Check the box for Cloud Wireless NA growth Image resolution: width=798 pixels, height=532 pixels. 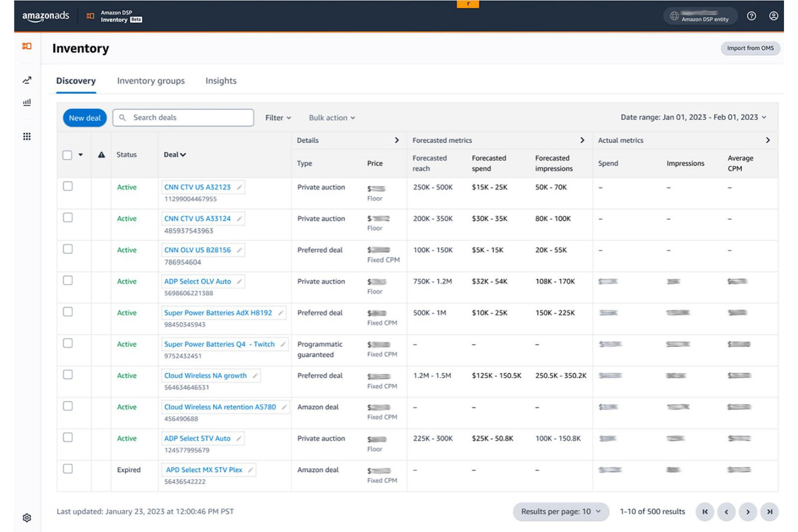[68, 375]
